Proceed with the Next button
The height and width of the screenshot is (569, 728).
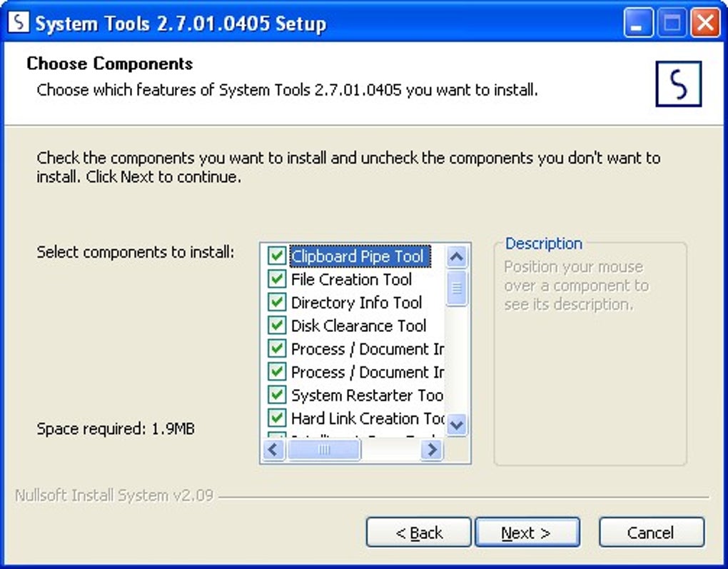[527, 533]
